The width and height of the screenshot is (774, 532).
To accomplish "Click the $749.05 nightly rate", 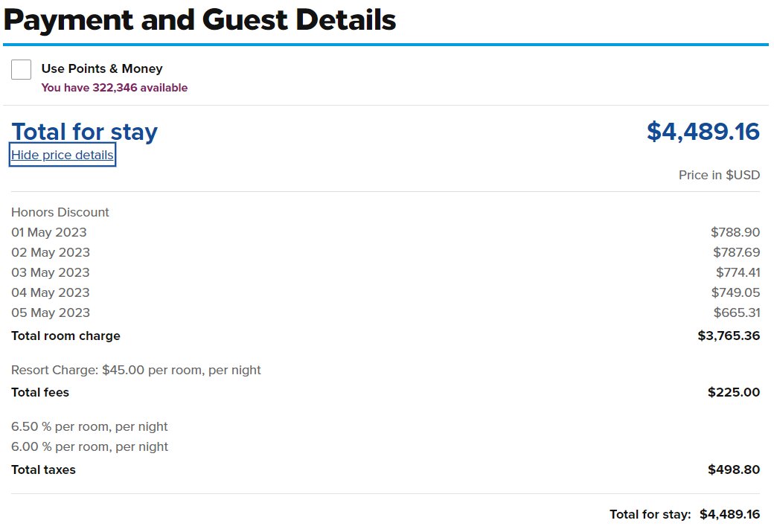I will pos(735,292).
